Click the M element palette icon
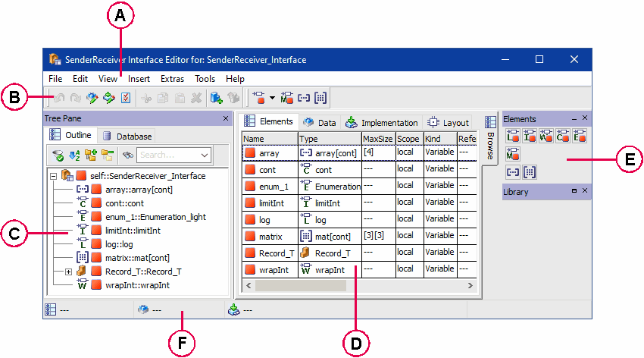Image resolution: width=644 pixels, height=358 pixels. pos(513,154)
